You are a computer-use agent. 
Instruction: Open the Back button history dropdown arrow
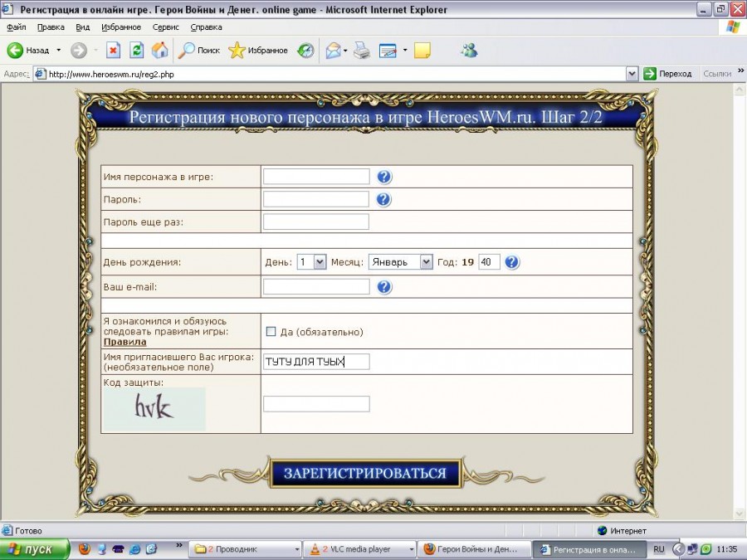pos(59,50)
